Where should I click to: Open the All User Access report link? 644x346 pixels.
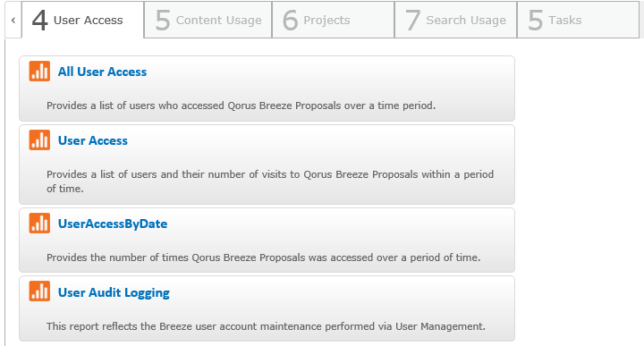102,72
